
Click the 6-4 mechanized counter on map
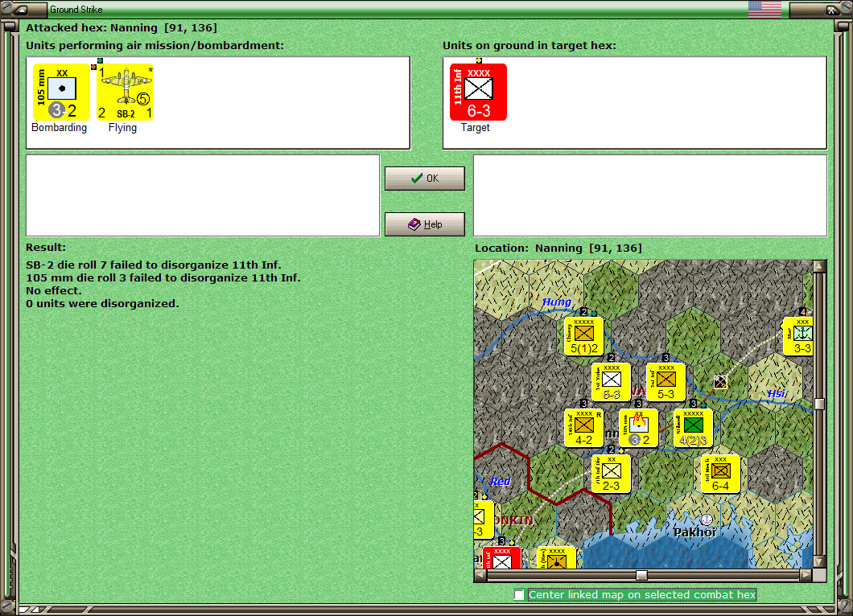pos(720,474)
